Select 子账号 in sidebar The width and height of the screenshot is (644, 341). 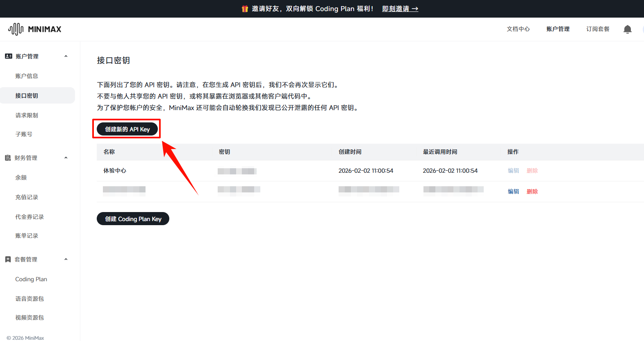pos(24,134)
